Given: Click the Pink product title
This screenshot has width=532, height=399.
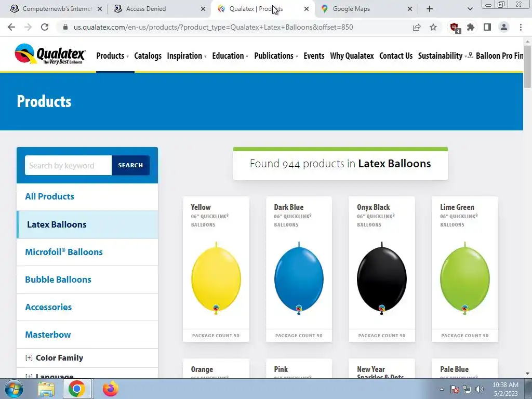Looking at the screenshot, I should click(x=281, y=369).
